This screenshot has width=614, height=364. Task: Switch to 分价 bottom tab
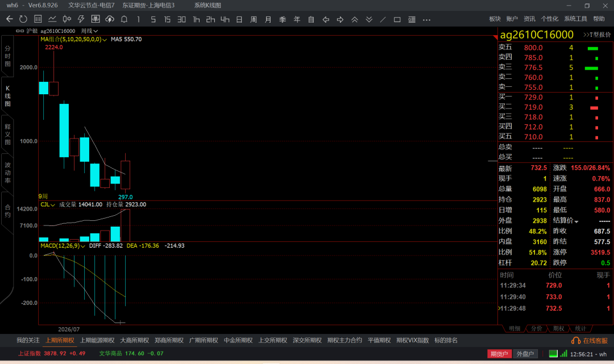tap(537, 328)
